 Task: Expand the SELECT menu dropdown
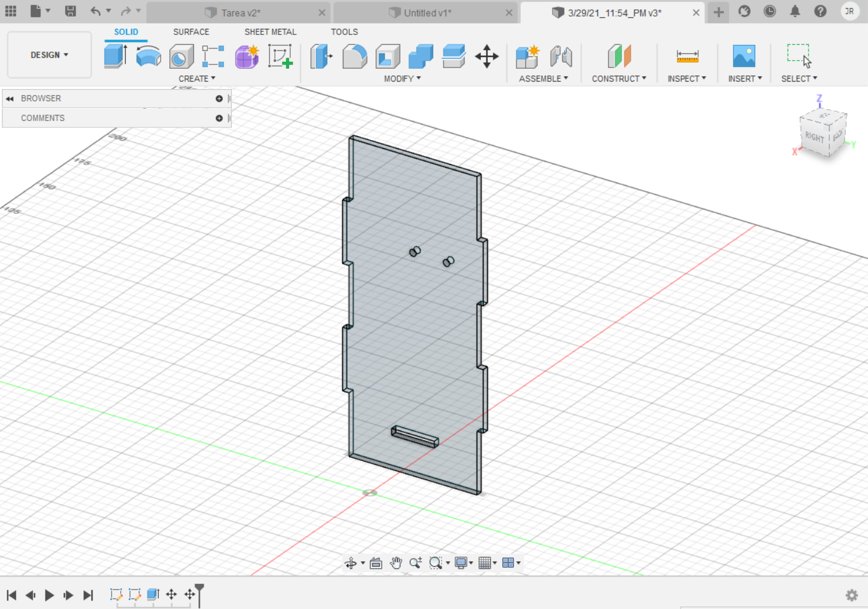[799, 79]
